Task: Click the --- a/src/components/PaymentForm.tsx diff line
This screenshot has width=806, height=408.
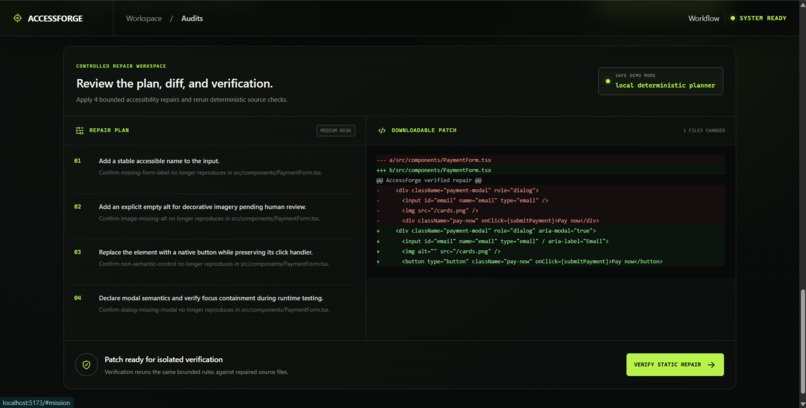Action: 551,160
